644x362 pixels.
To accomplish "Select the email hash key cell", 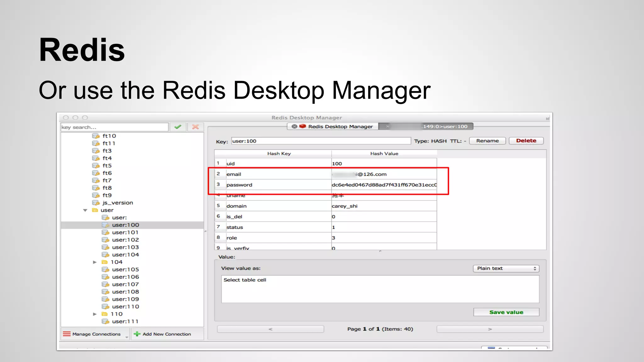I will (279, 174).
